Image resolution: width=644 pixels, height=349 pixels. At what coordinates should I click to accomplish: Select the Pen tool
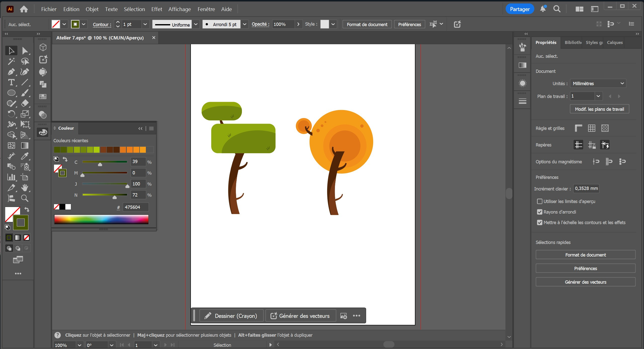point(11,72)
